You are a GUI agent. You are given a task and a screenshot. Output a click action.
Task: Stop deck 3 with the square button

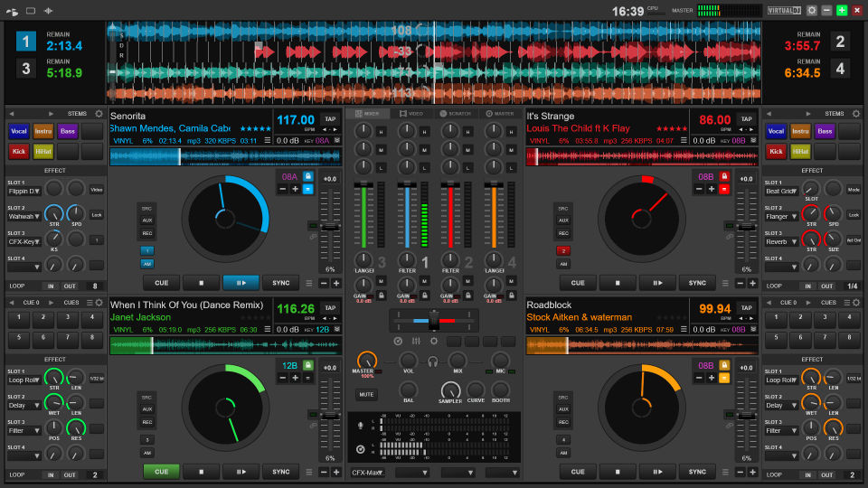[201, 472]
